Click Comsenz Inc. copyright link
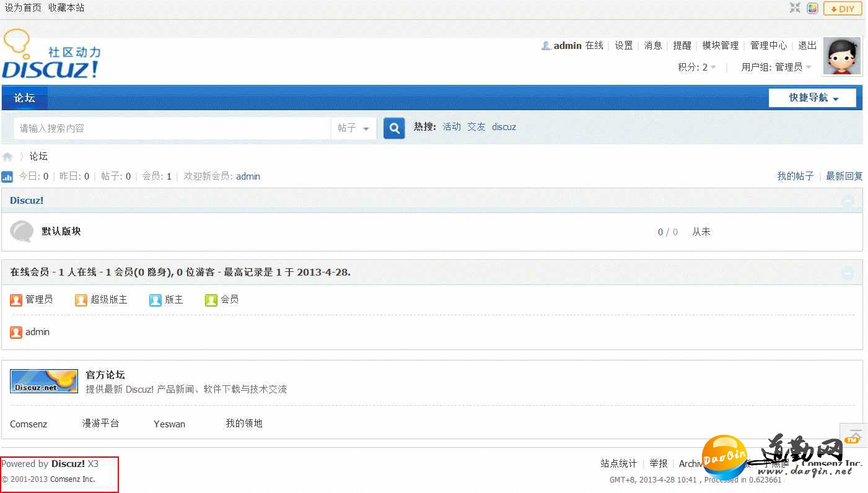868x493 pixels. point(73,479)
